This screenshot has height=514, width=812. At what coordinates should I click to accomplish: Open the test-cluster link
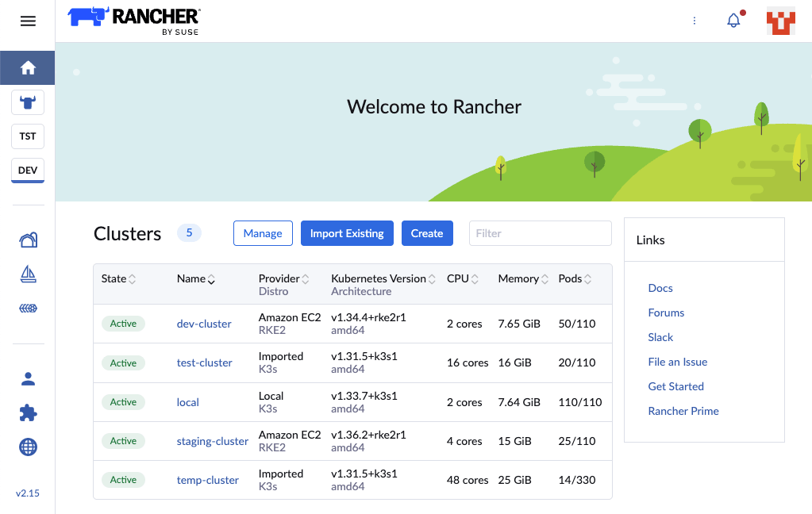click(x=205, y=362)
